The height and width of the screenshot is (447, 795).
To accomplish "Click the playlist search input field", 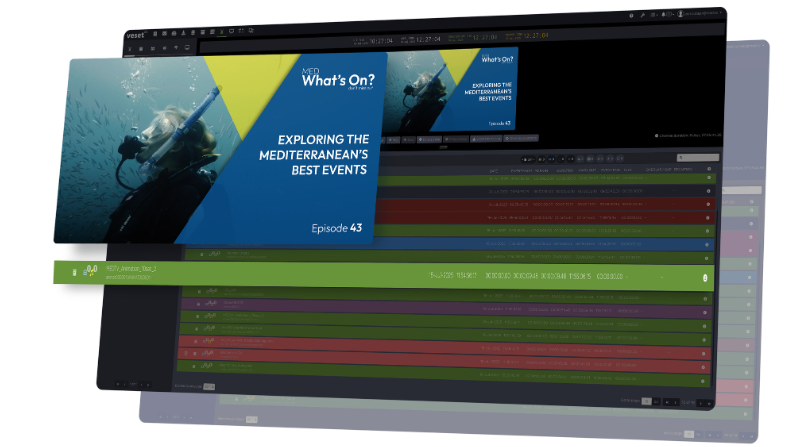I will click(698, 158).
